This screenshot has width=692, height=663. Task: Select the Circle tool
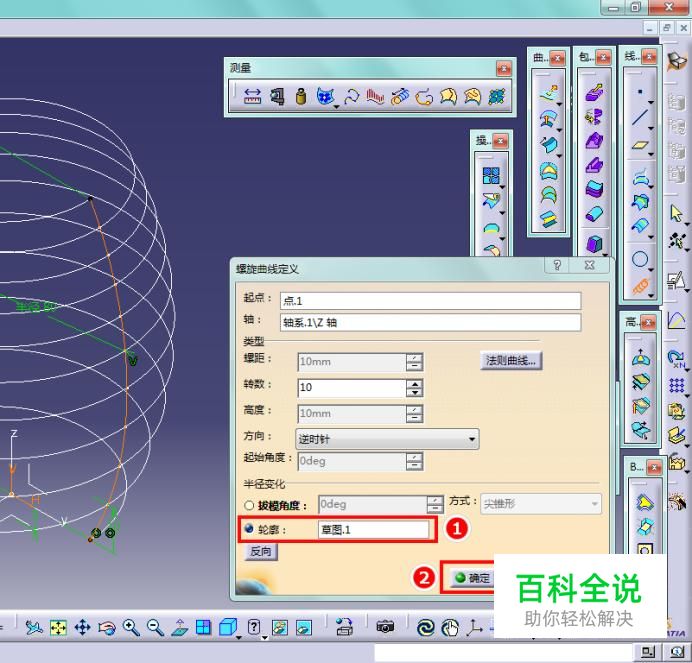(x=640, y=259)
